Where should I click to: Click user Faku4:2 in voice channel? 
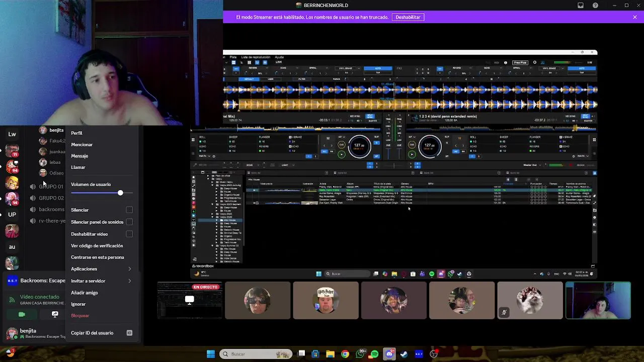pyautogui.click(x=52, y=141)
